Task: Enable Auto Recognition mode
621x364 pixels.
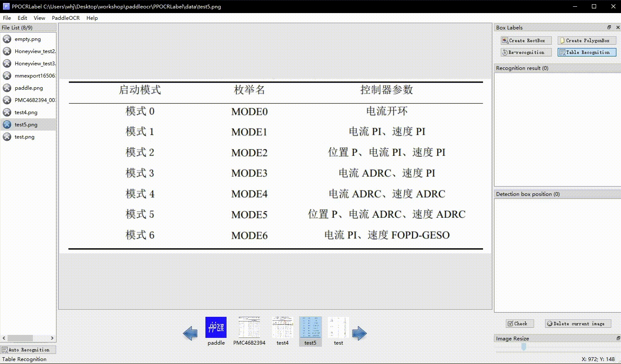Action: 28,349
